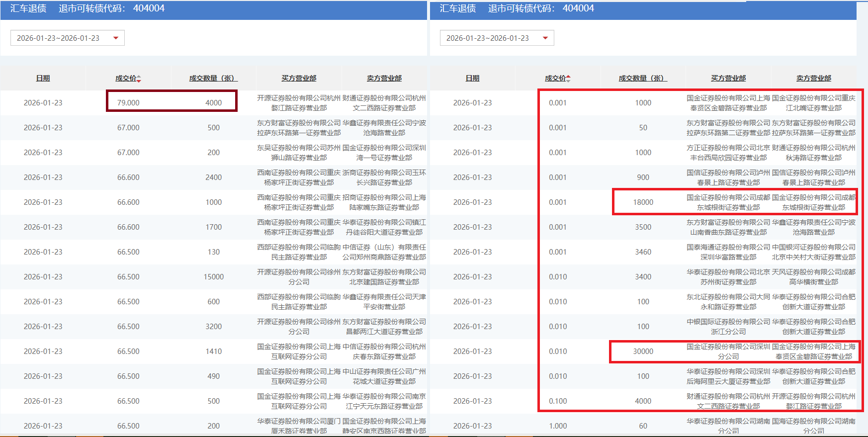This screenshot has height=437, width=868.
Task: Click seller 华鑫证券有限责任公司天津平安街 cell
Action: tap(384, 302)
